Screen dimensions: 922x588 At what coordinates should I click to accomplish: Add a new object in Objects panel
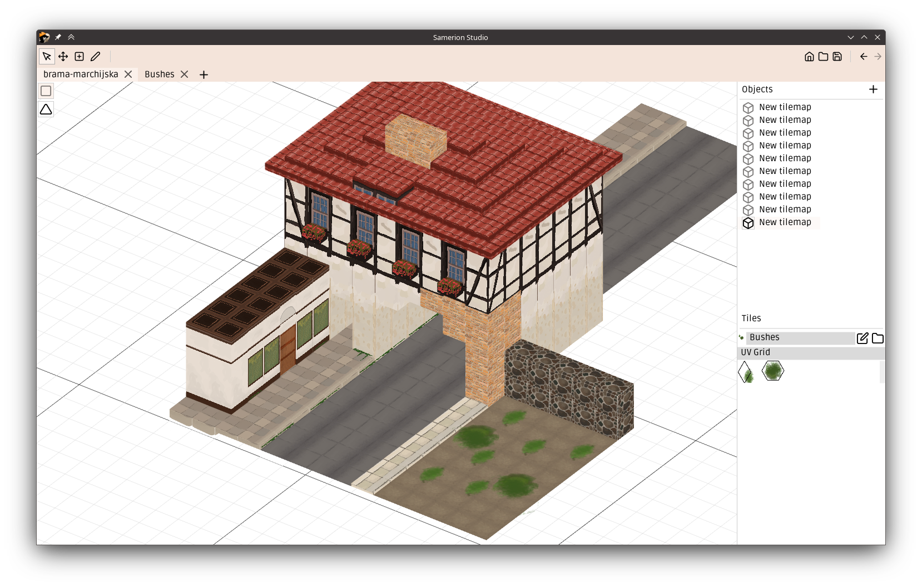tap(873, 89)
